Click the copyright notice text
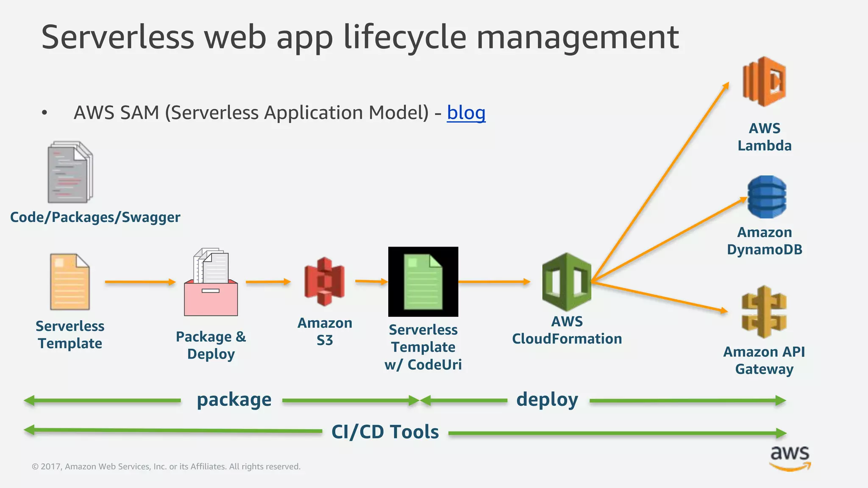Viewport: 868px width, 488px height. [166, 466]
